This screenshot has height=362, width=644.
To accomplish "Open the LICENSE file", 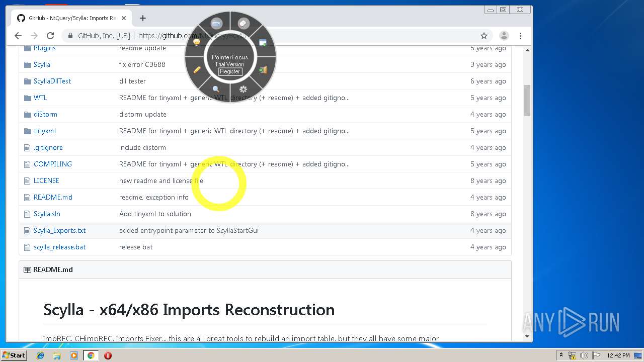I will pyautogui.click(x=46, y=180).
